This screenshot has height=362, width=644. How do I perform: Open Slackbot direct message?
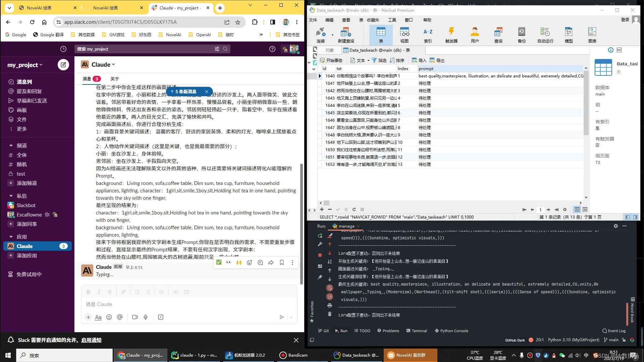click(26, 205)
